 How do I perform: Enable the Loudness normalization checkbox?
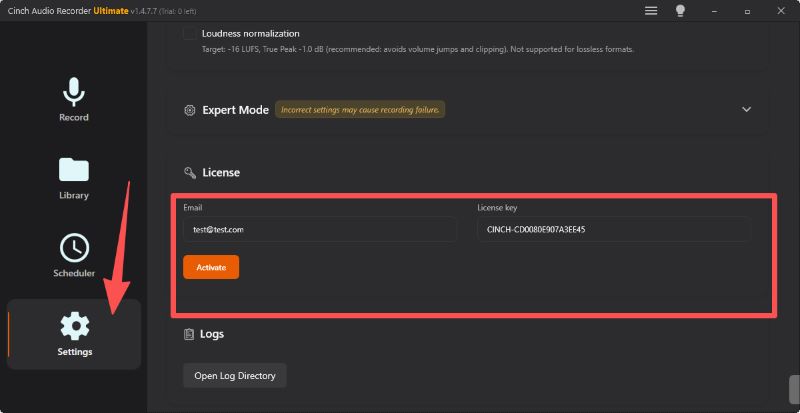190,33
